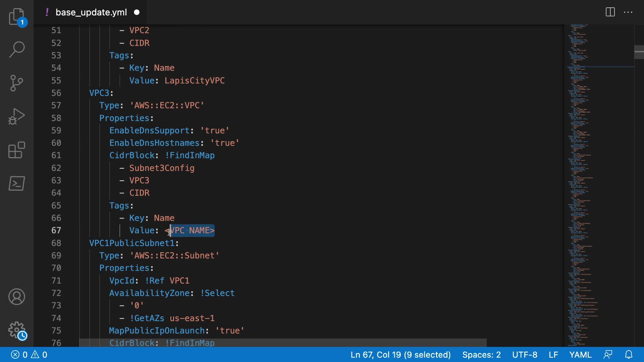The width and height of the screenshot is (644, 362).
Task: Change language mode YAML
Action: 580,355
